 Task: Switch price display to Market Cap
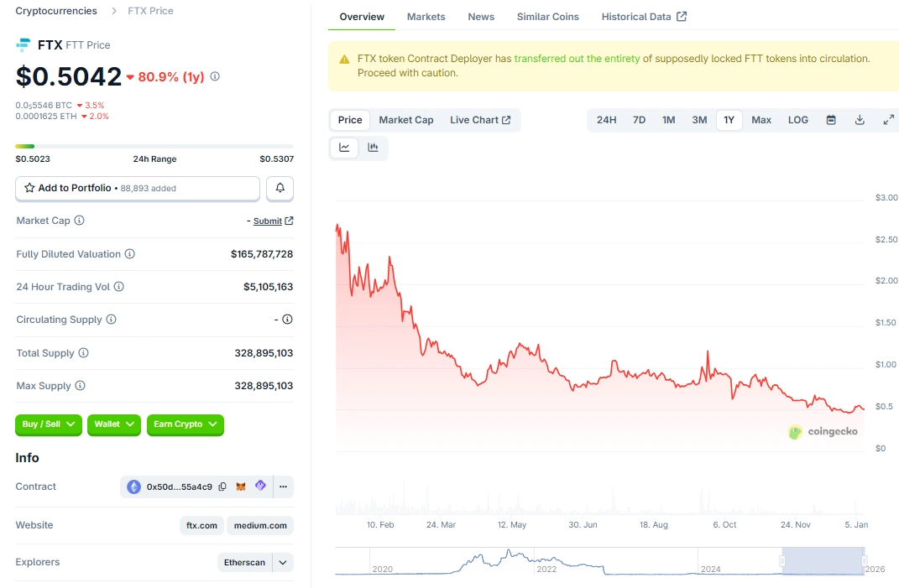pyautogui.click(x=406, y=120)
